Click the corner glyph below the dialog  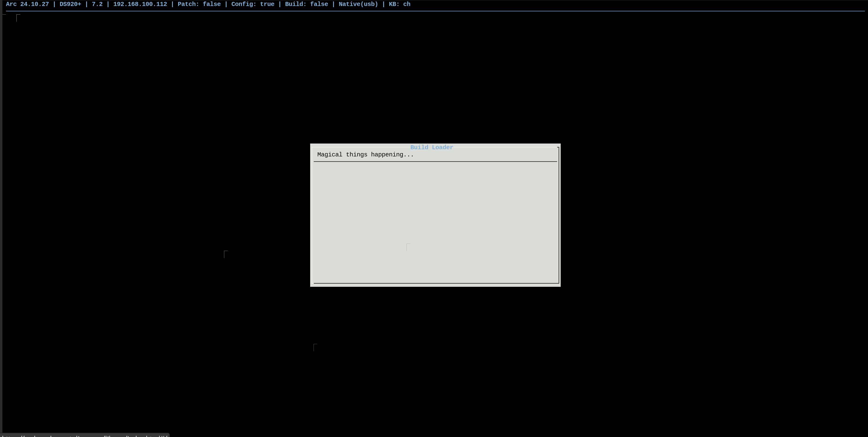point(315,347)
